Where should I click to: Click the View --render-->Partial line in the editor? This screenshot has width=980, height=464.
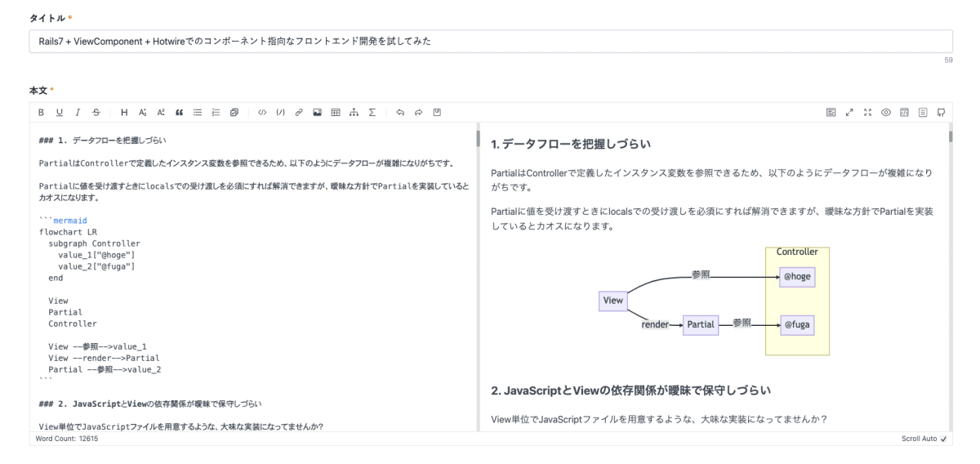[x=104, y=358]
